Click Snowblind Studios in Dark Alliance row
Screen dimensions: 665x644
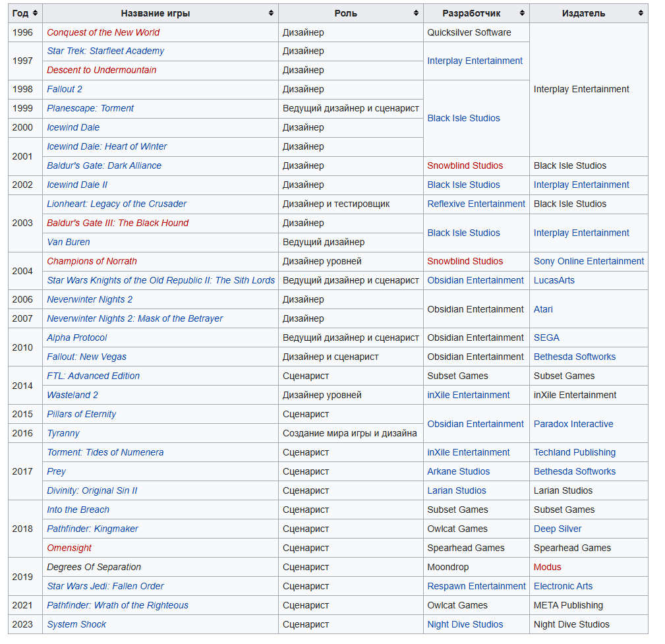[x=465, y=165]
